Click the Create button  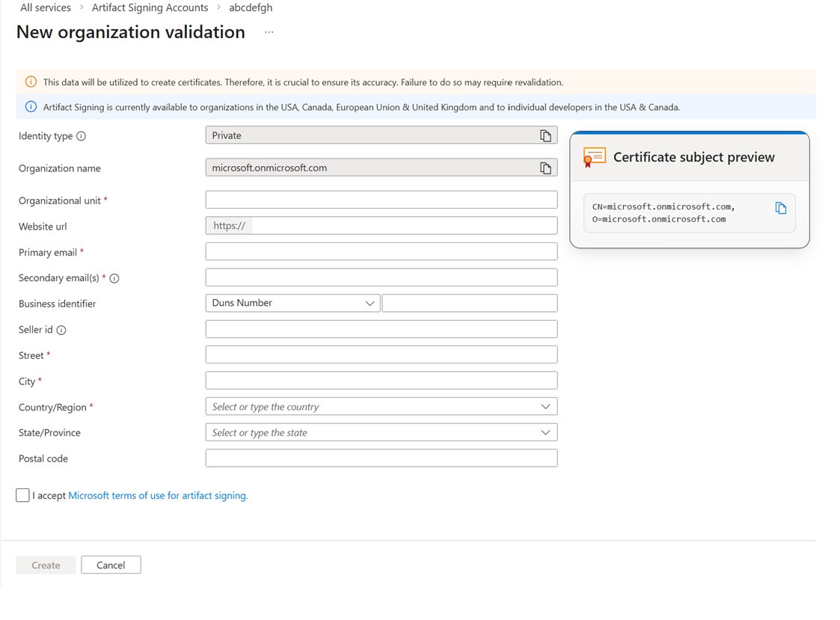(x=46, y=565)
